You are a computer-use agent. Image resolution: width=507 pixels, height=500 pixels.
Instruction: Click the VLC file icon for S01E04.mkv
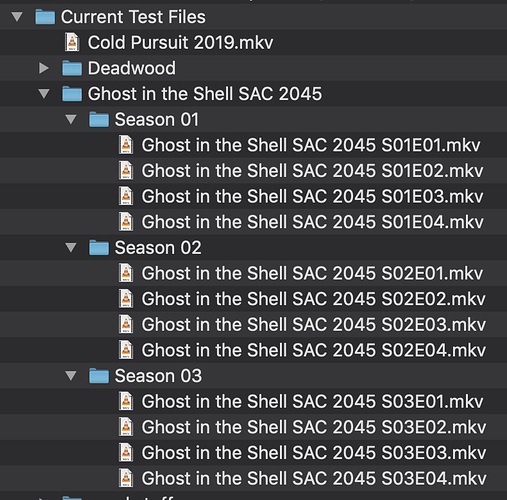126,222
